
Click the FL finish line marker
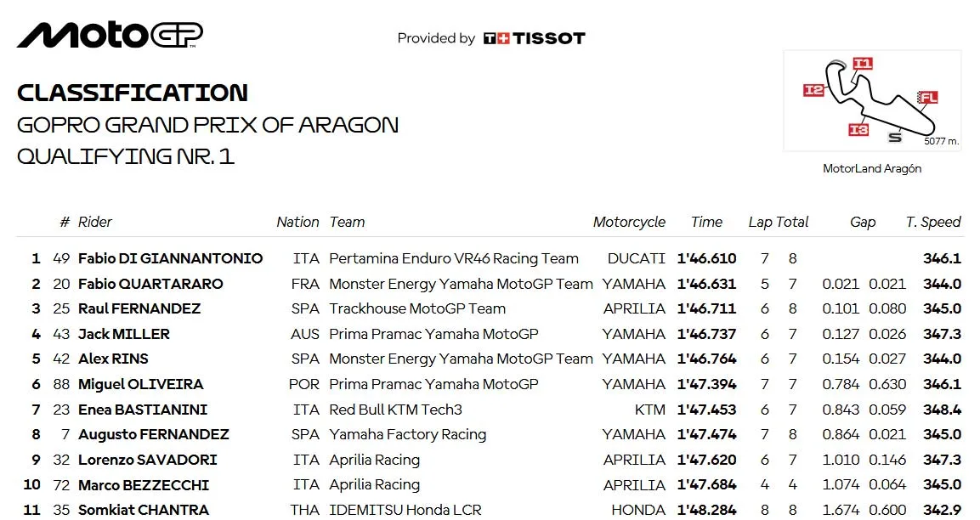pos(928,97)
